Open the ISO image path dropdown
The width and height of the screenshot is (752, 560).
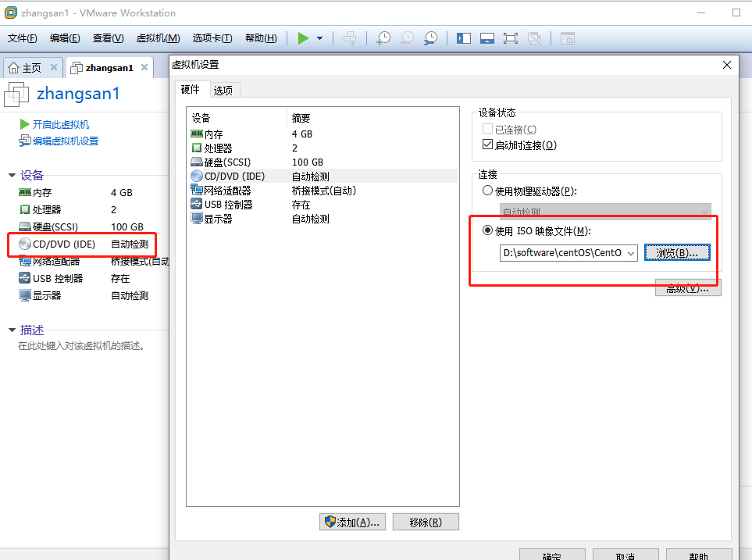pos(631,253)
